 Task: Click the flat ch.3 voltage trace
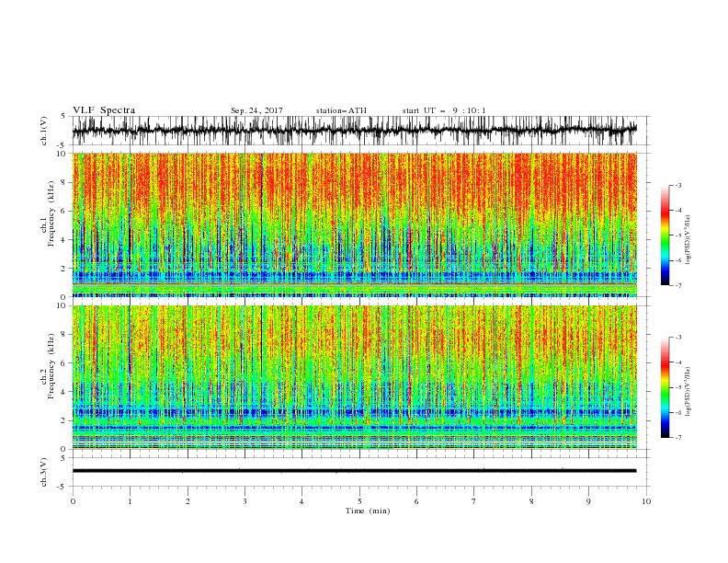click(x=354, y=471)
